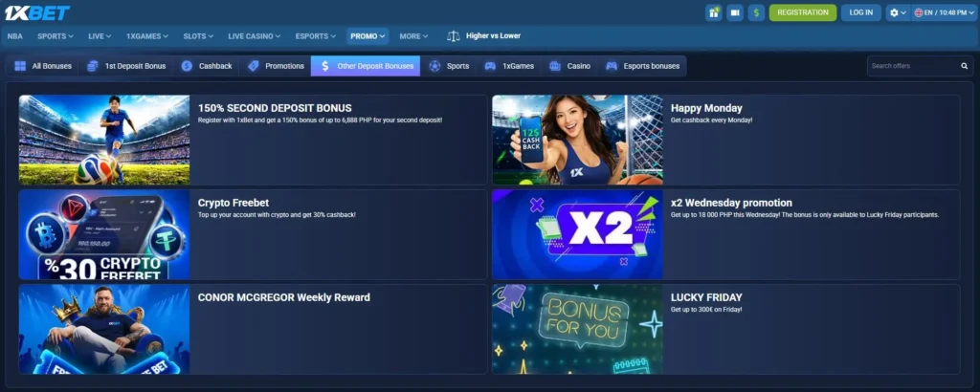Screen dimensions: 980x392
Task: Open Conor McGregor Weekly Reward title
Action: (283, 297)
